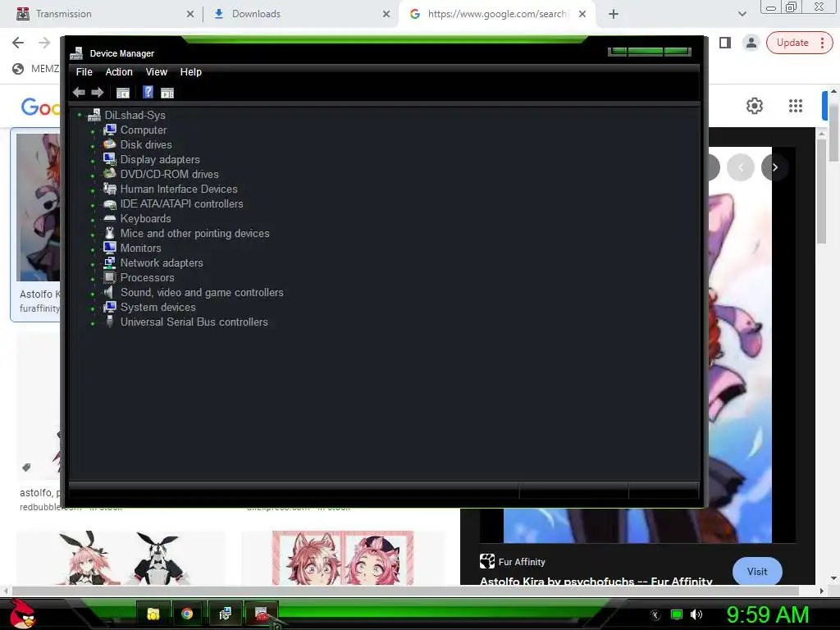Expand the Processors tree node

[x=93, y=279]
